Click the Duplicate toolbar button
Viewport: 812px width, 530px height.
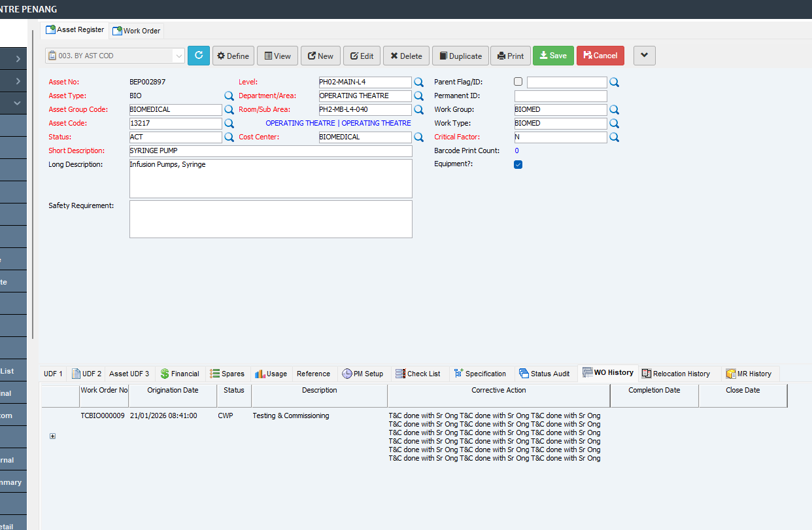click(x=460, y=56)
